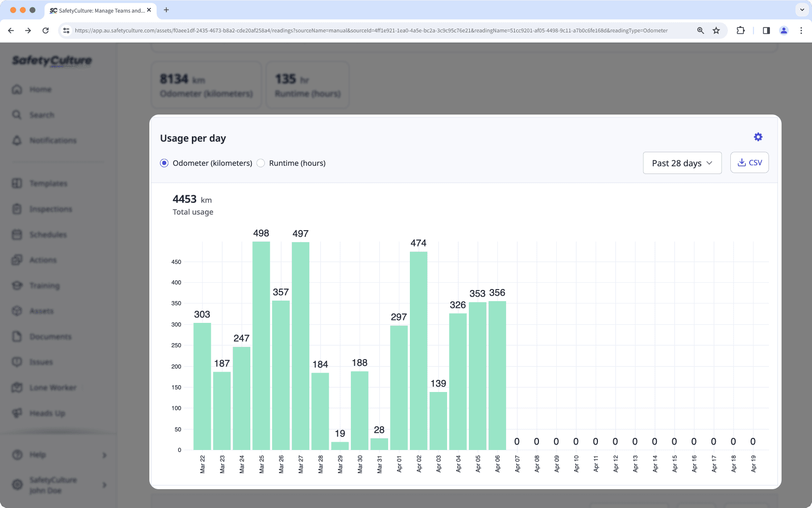Open the chart settings gear
The width and height of the screenshot is (812, 508).
(x=758, y=137)
